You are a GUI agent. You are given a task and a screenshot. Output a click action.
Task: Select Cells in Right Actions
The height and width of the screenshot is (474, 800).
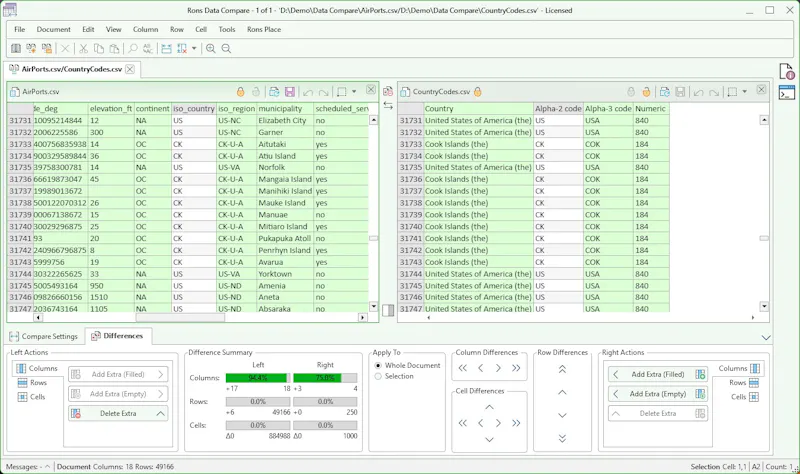pos(745,397)
